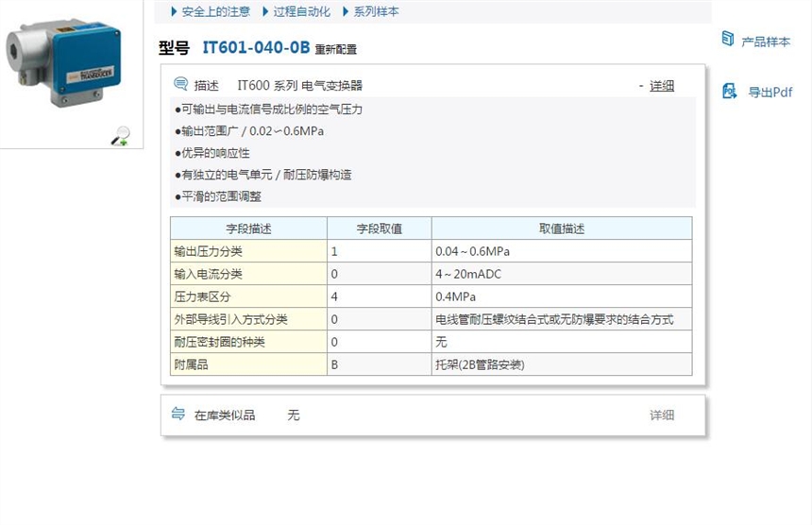The height and width of the screenshot is (525, 812).
Task: Click 详细 in the 在库类似品 section
Action: click(x=662, y=415)
